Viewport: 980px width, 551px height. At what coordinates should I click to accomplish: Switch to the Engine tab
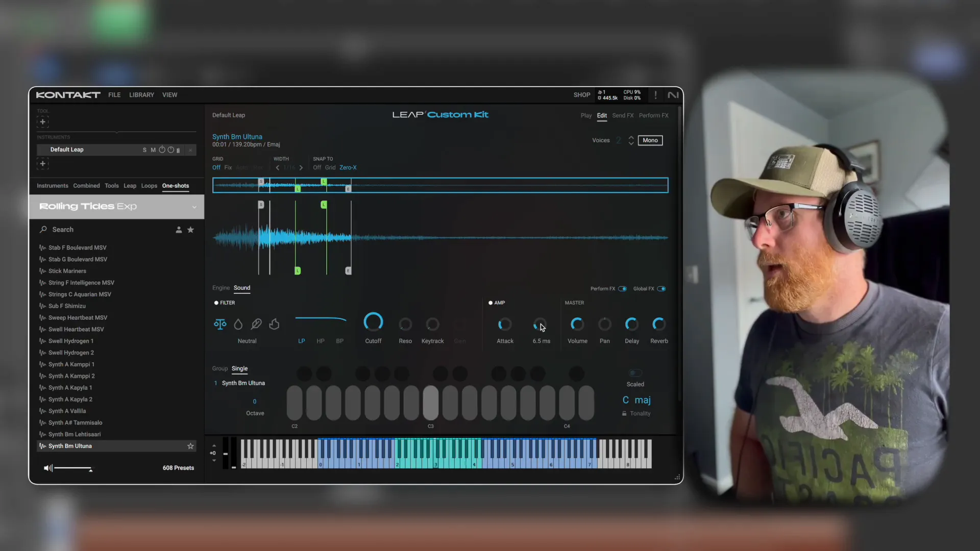221,288
